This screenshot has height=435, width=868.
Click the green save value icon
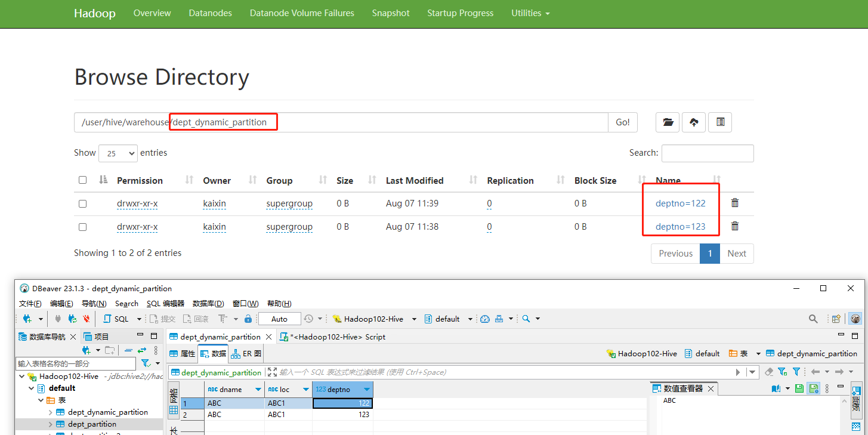point(799,388)
